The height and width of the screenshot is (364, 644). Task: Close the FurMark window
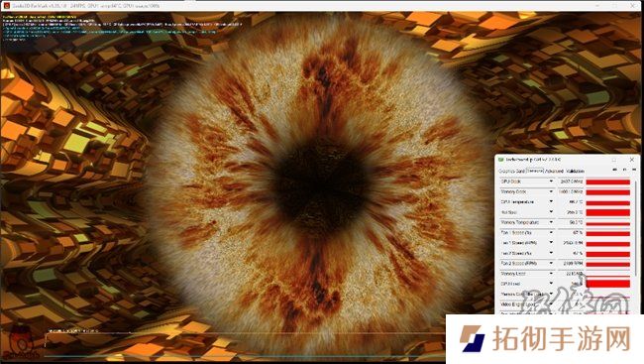(x=633, y=6)
